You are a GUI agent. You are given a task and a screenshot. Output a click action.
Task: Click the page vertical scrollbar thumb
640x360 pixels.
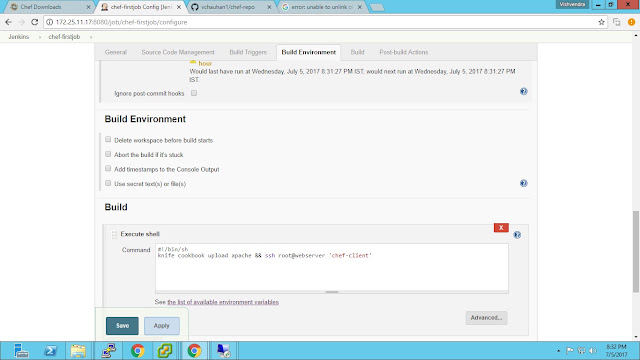click(x=636, y=252)
